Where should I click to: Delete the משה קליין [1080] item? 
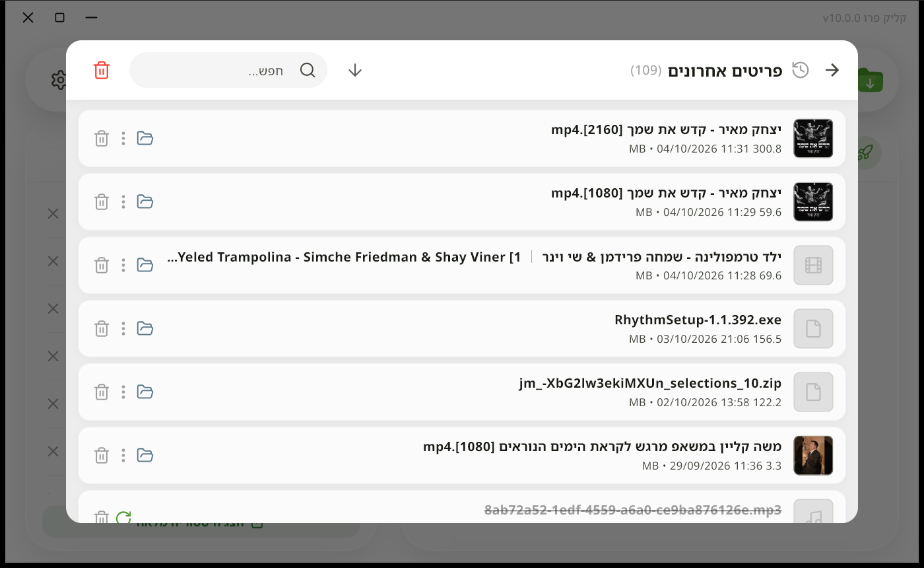101,455
